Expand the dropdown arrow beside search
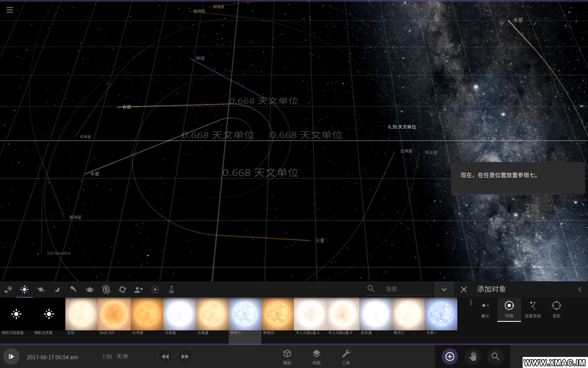The width and height of the screenshot is (588, 368). pyautogui.click(x=444, y=289)
